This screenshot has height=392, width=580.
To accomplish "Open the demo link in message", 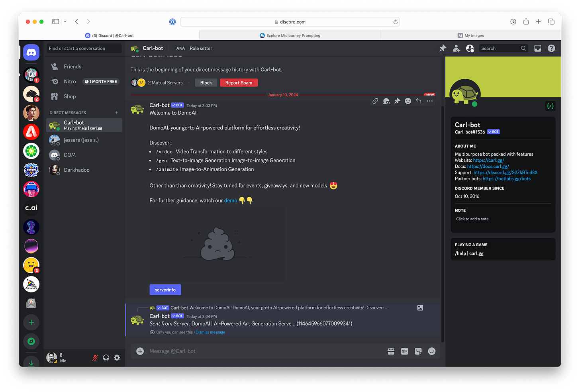I will pos(231,200).
